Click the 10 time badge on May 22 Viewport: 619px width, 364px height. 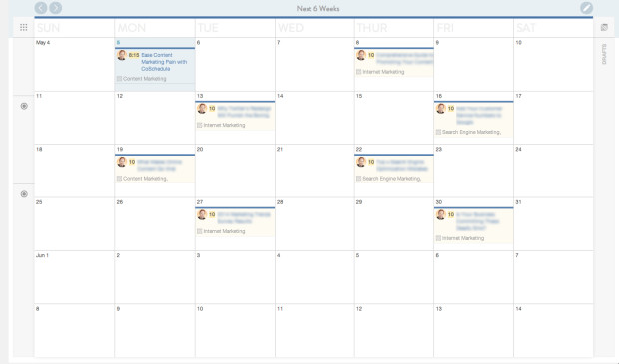(x=371, y=162)
